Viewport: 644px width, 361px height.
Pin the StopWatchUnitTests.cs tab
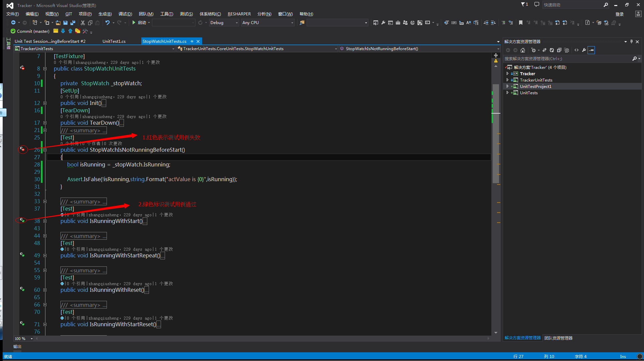(x=192, y=41)
